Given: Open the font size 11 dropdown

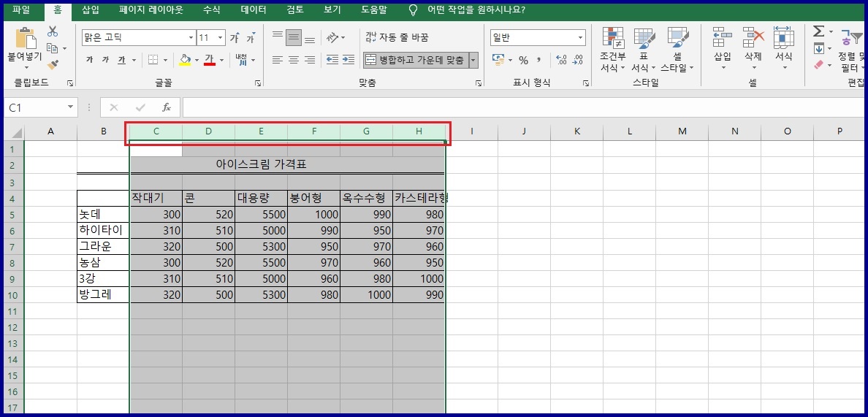Looking at the screenshot, I should pyautogui.click(x=221, y=37).
